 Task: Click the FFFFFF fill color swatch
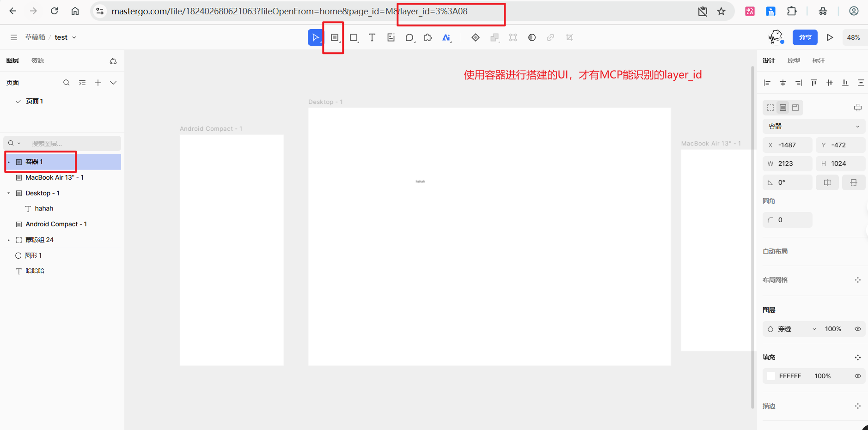point(771,376)
